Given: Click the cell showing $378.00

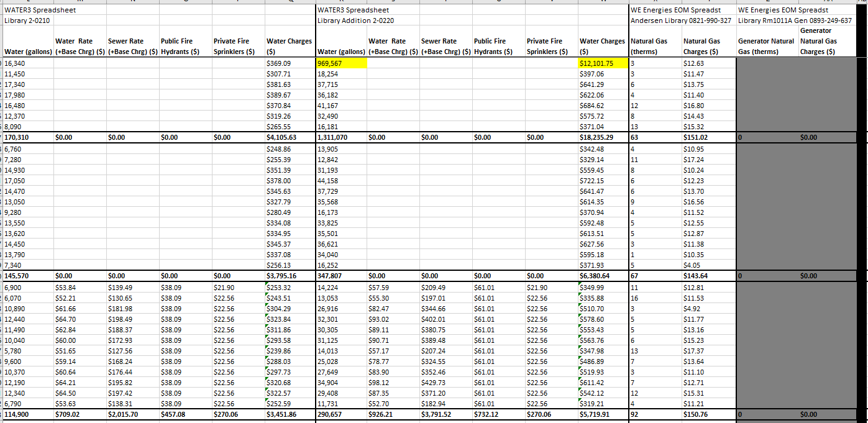Looking at the screenshot, I should pyautogui.click(x=290, y=181).
